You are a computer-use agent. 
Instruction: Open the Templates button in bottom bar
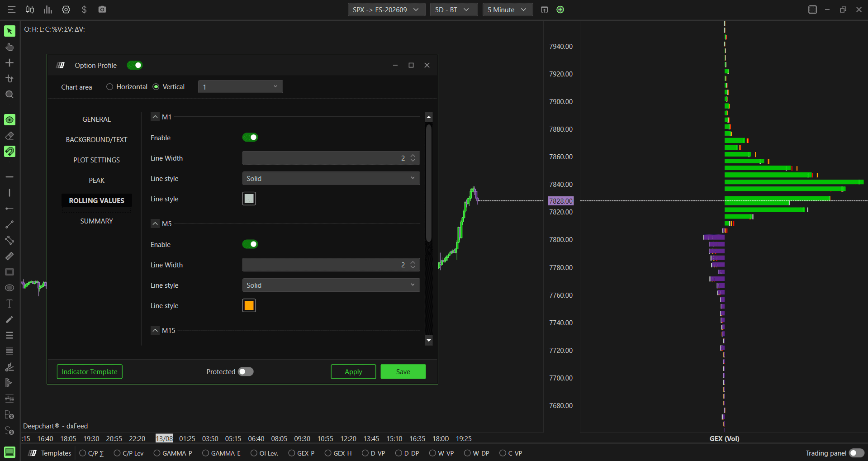[50, 453]
